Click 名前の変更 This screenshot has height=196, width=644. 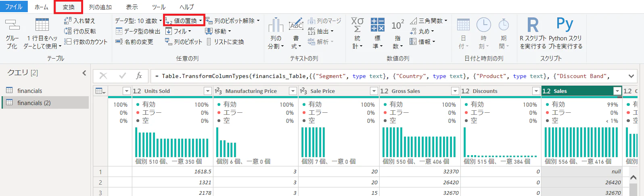point(134,42)
